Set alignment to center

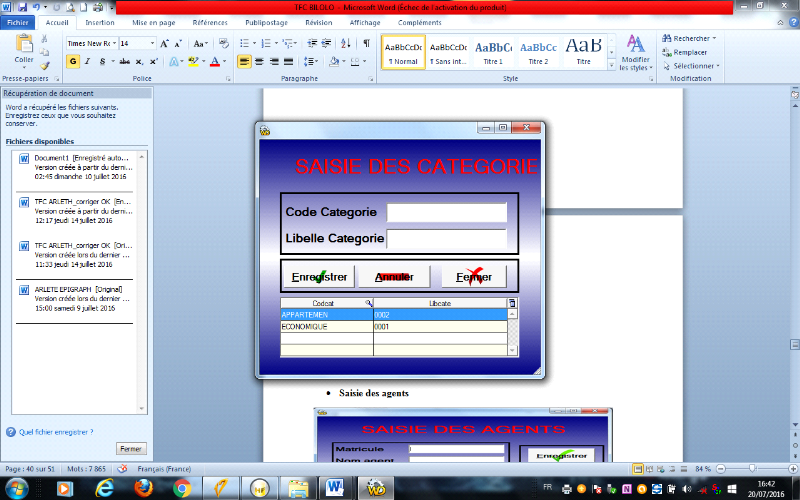(259, 62)
